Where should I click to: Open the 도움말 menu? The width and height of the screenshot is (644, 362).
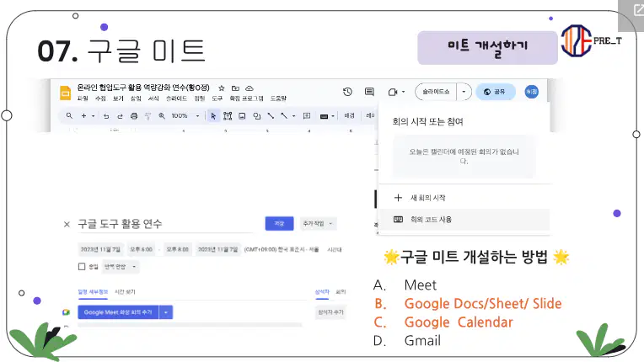[278, 98]
